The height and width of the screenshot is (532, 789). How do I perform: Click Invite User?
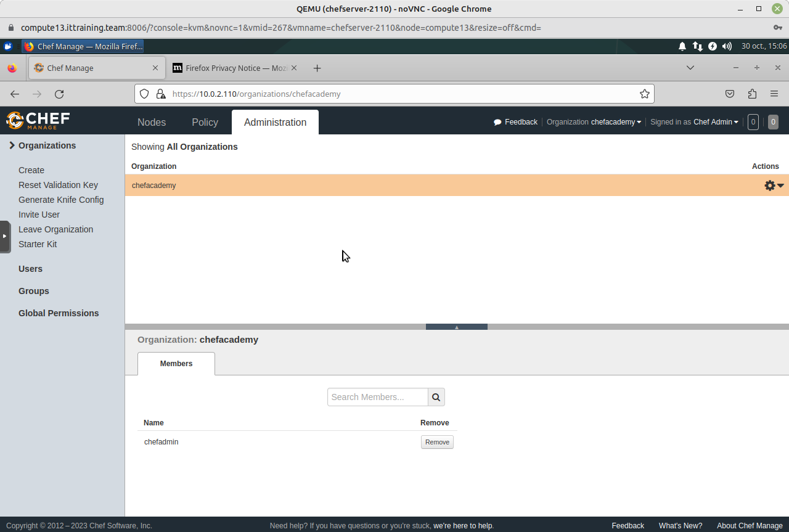point(39,215)
